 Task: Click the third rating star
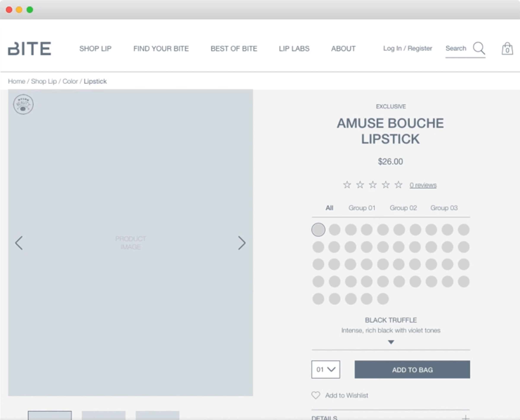pyautogui.click(x=373, y=185)
